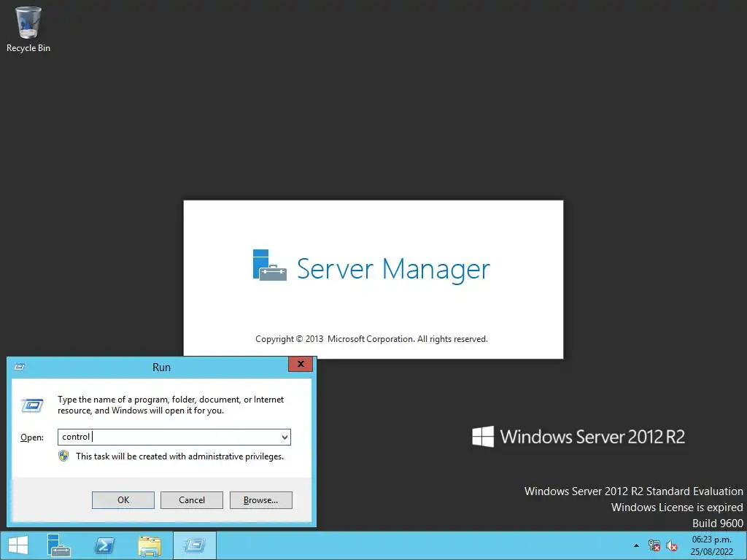
Task: Expand the Open field dropdown arrow
Action: tap(285, 437)
